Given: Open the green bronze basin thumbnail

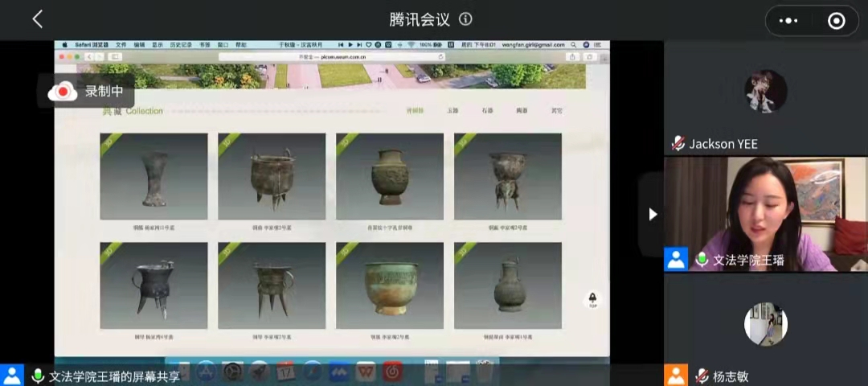Looking at the screenshot, I should [389, 285].
